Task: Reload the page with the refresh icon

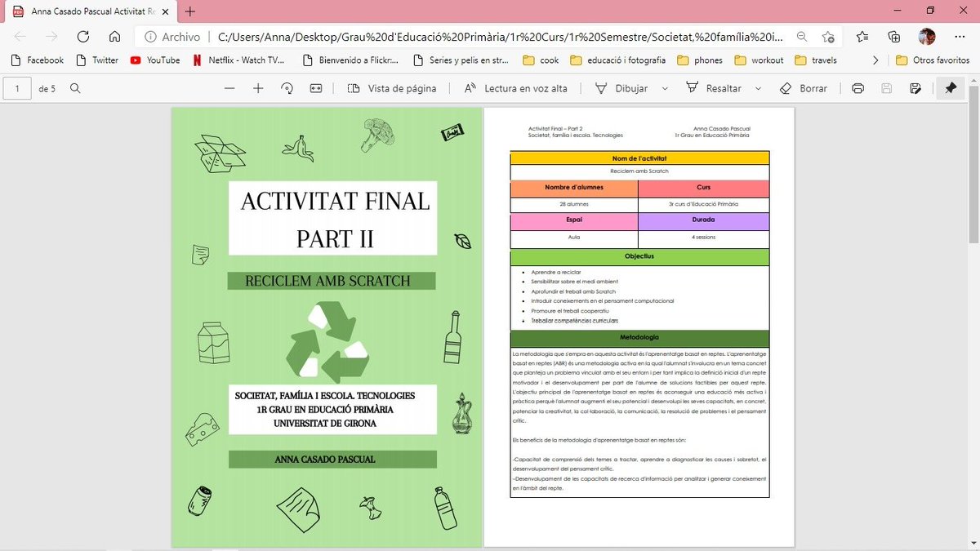Action: (x=82, y=37)
